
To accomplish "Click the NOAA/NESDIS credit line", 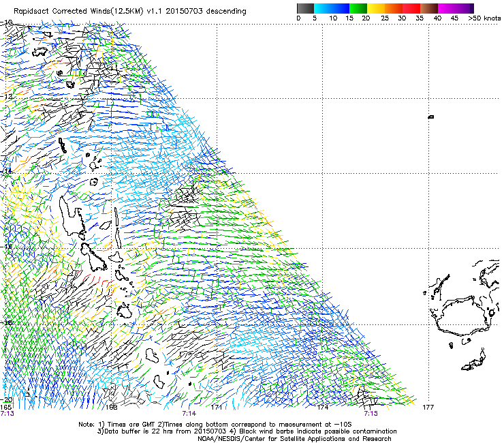I will (x=294, y=439).
